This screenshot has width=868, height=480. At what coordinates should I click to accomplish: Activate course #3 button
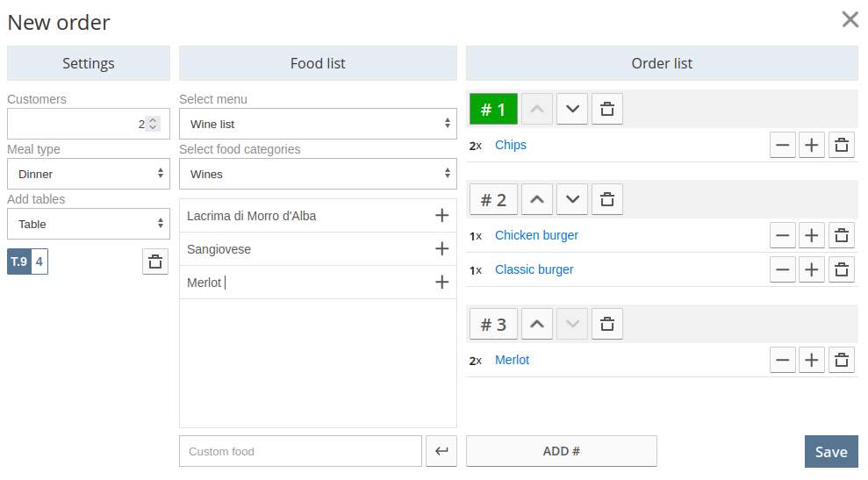click(x=493, y=324)
